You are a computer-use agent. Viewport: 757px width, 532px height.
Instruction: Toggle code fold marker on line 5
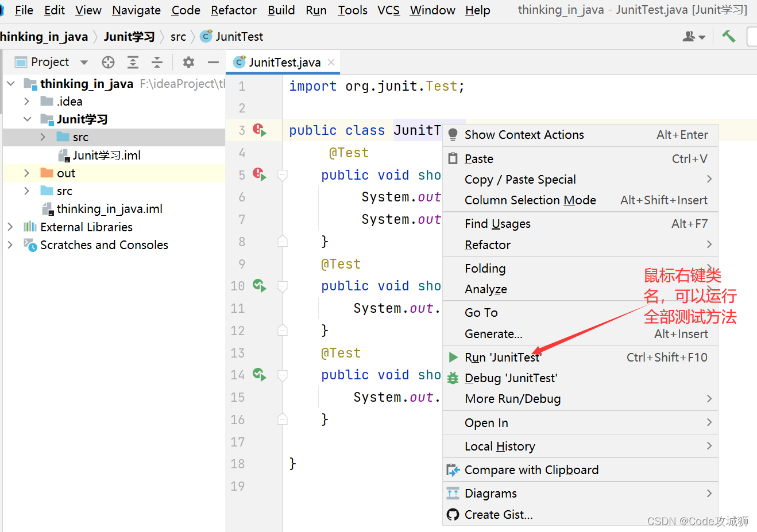[283, 175]
